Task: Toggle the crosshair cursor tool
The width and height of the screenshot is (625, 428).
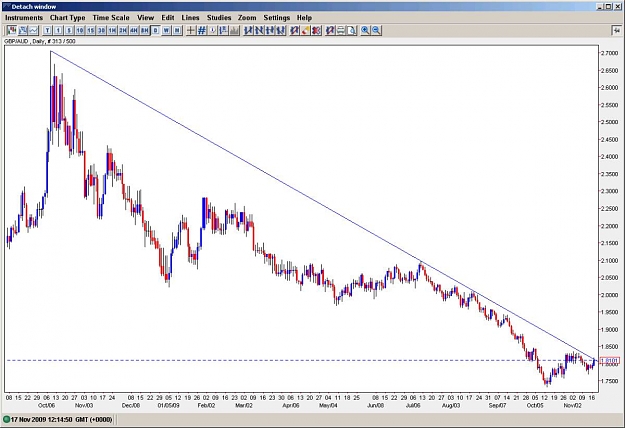Action: (191, 30)
